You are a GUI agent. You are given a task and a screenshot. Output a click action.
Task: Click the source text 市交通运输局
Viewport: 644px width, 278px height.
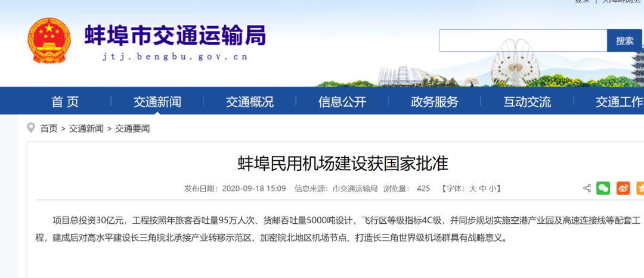(x=355, y=189)
